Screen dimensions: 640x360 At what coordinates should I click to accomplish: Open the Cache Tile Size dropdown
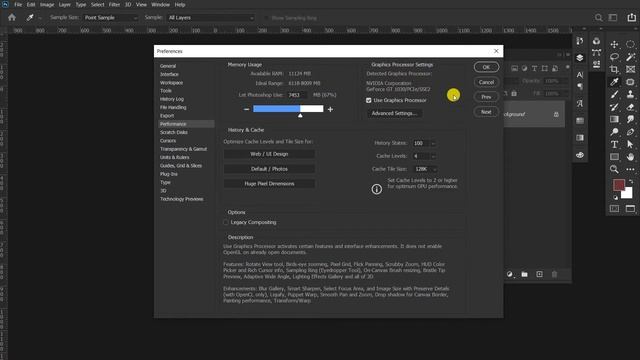pos(425,169)
